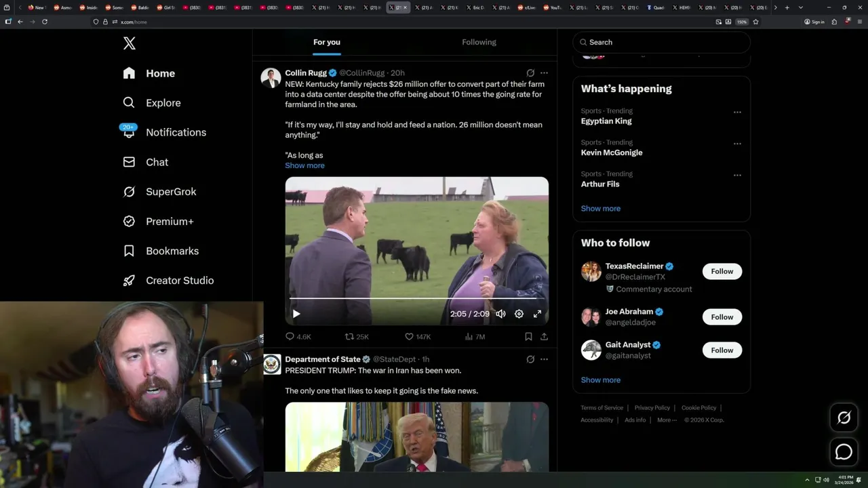Open video settings gear

tap(519, 314)
